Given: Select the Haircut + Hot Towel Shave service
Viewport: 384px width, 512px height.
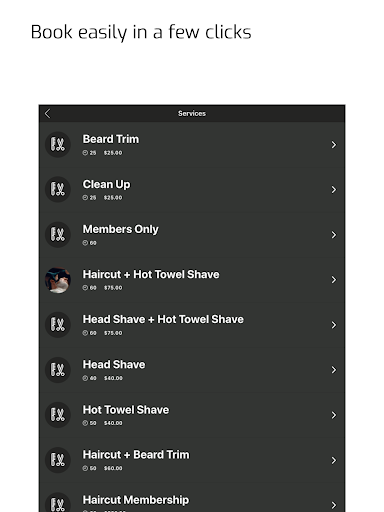Looking at the screenshot, I should 192,280.
